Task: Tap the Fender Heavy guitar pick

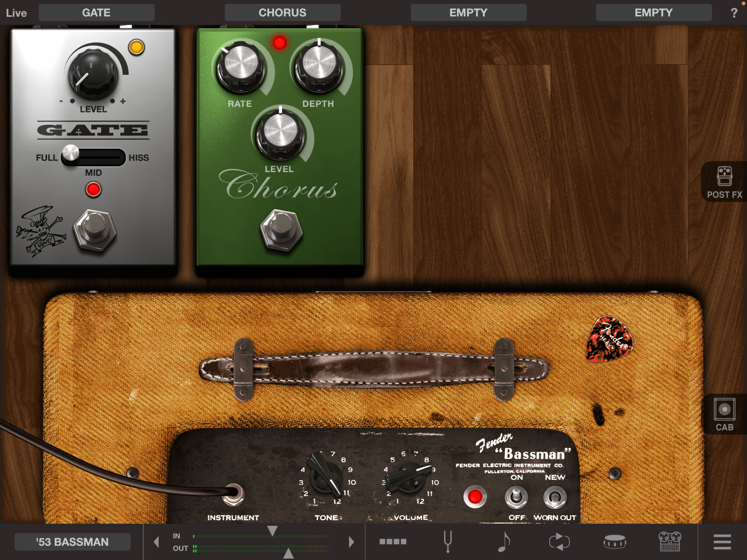Action: pos(609,339)
